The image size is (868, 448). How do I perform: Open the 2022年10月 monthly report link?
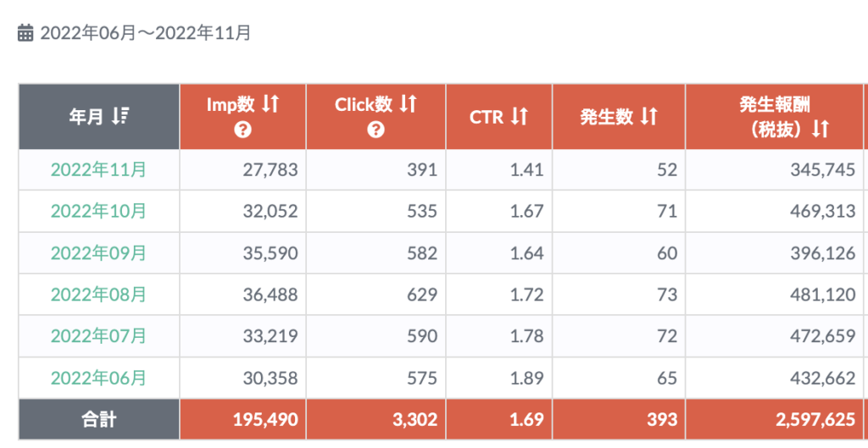[x=98, y=211]
